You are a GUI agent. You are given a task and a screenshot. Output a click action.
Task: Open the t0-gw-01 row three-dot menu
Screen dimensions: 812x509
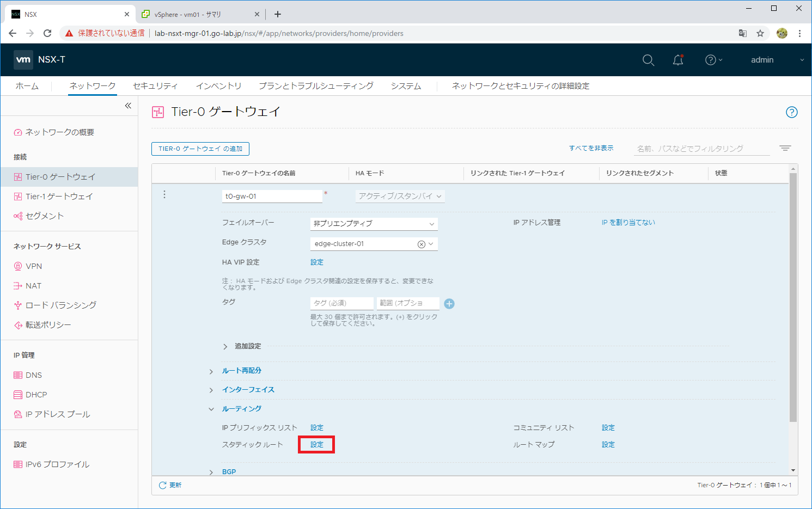[x=164, y=194]
